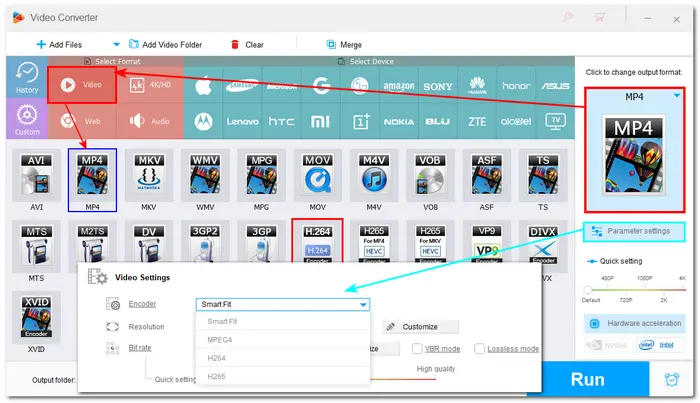Viewport: 700px width, 403px height.
Task: Select the Motorola device brand
Action: click(x=203, y=121)
